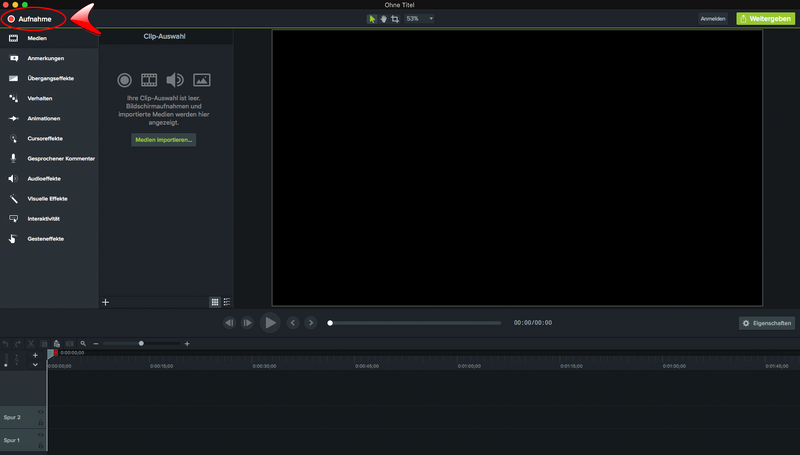
Task: Activate the arrow selection mode on the canvas toolbar
Action: click(x=372, y=19)
